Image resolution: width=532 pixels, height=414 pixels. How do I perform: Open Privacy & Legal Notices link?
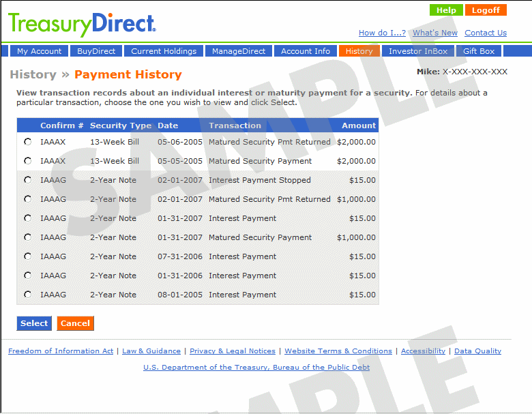tap(233, 351)
